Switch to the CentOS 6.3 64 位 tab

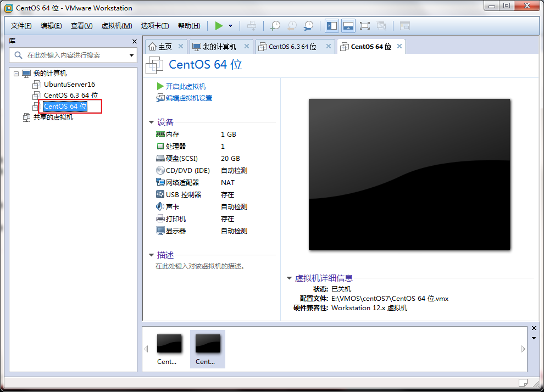[292, 47]
